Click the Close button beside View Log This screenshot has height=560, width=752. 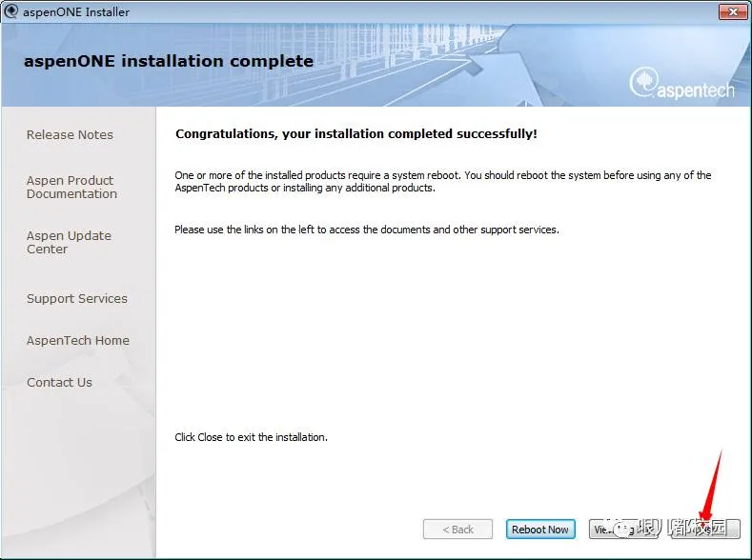coord(706,530)
